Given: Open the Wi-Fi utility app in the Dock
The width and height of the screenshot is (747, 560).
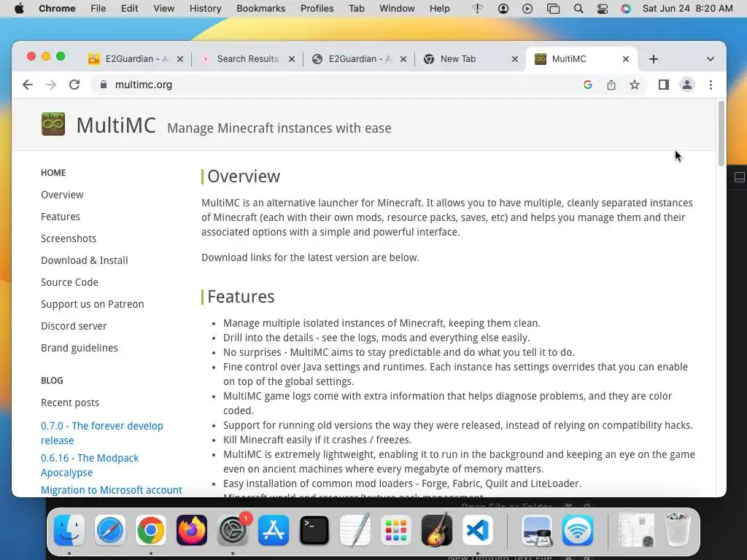Looking at the screenshot, I should coord(578,530).
